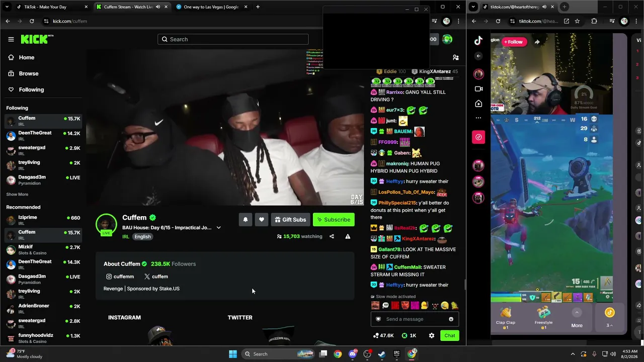644x362 pixels.
Task: Click the TikTok logo in the right window
Action: (x=478, y=41)
